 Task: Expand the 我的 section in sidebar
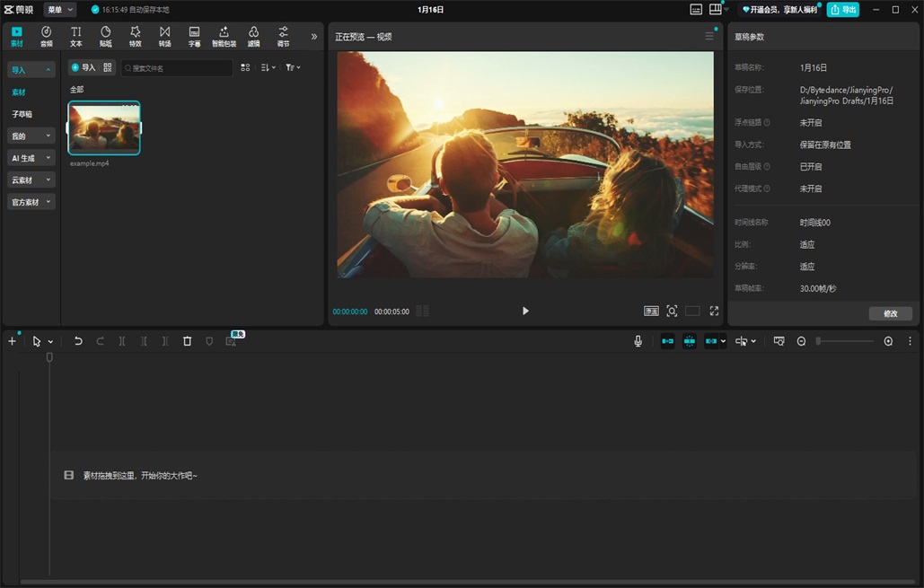click(31, 136)
